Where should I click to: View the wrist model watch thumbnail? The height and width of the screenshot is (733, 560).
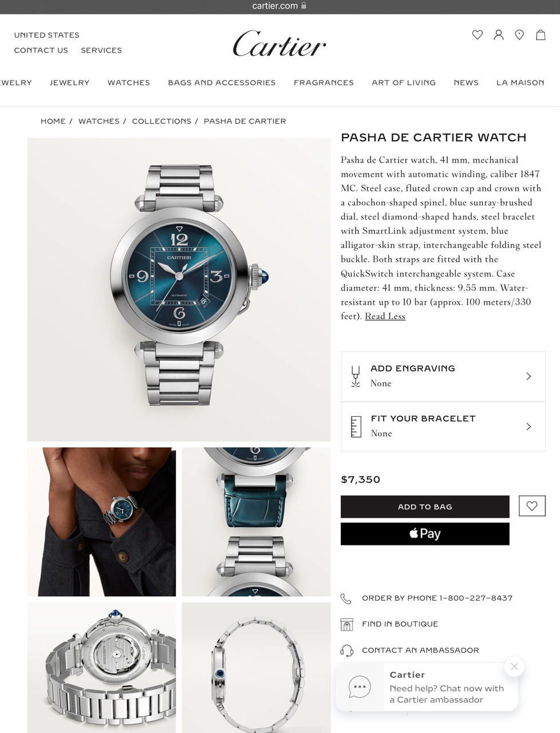(101, 522)
